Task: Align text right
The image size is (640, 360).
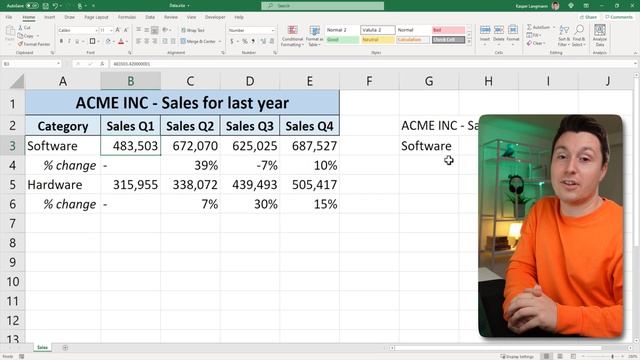Action: (155, 41)
